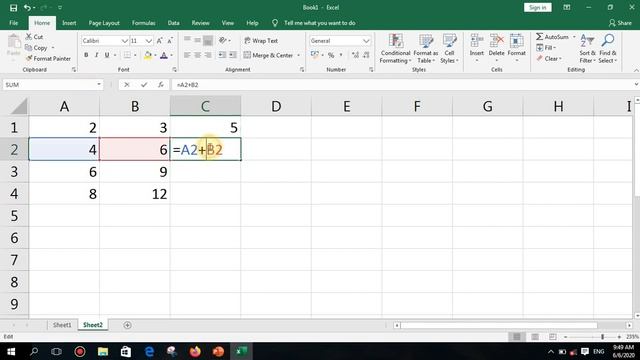640x360 pixels.
Task: Toggle Center horizontal alignment
Action: pyautogui.click(x=198, y=55)
